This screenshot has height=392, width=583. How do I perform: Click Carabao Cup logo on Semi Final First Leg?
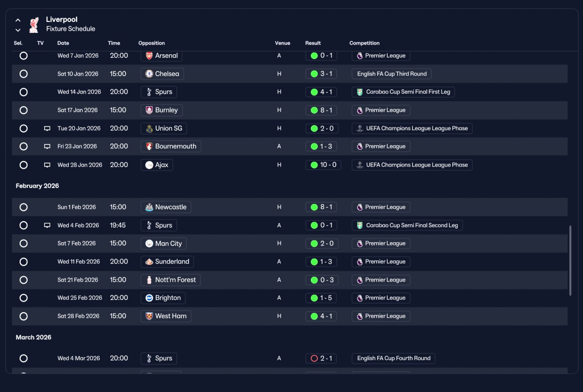coord(360,92)
